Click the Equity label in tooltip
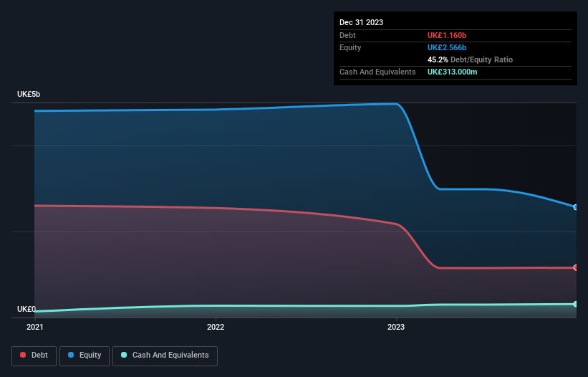Viewport: 588px width, 377px height. (350, 47)
